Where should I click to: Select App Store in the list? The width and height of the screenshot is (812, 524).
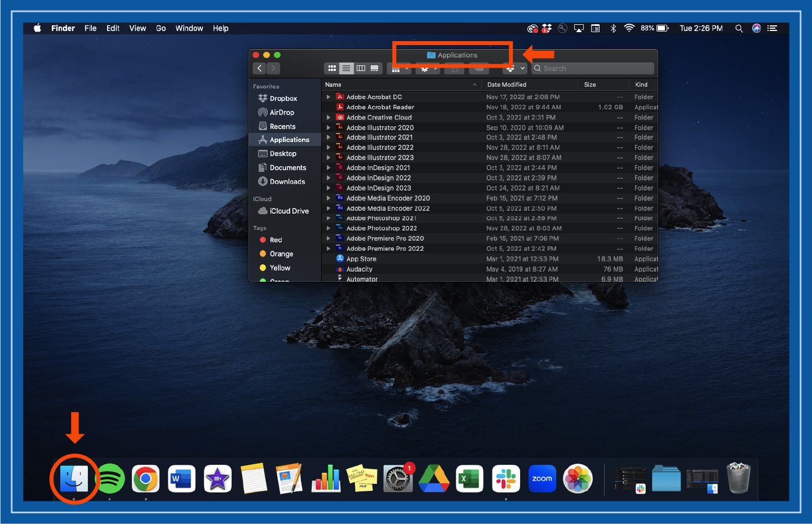[490, 259]
